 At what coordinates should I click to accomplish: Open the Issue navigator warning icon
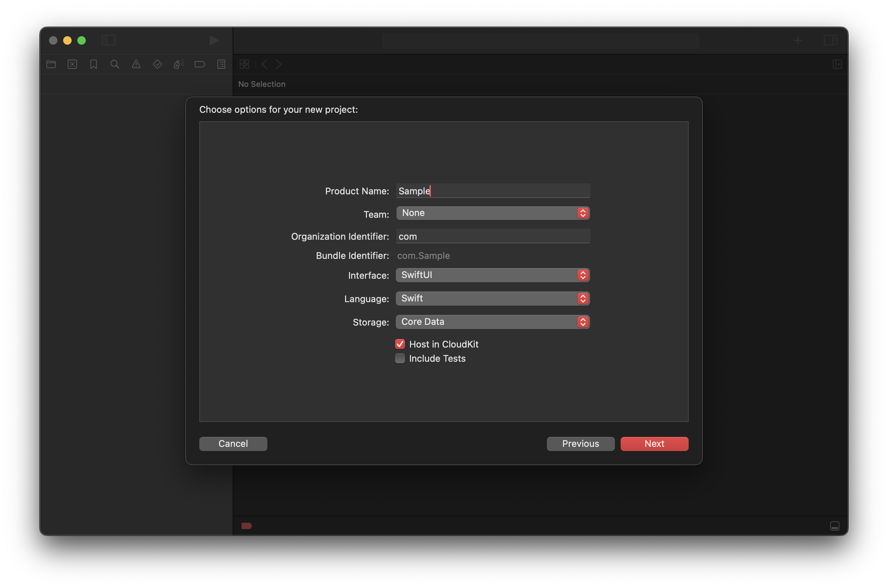pyautogui.click(x=136, y=64)
